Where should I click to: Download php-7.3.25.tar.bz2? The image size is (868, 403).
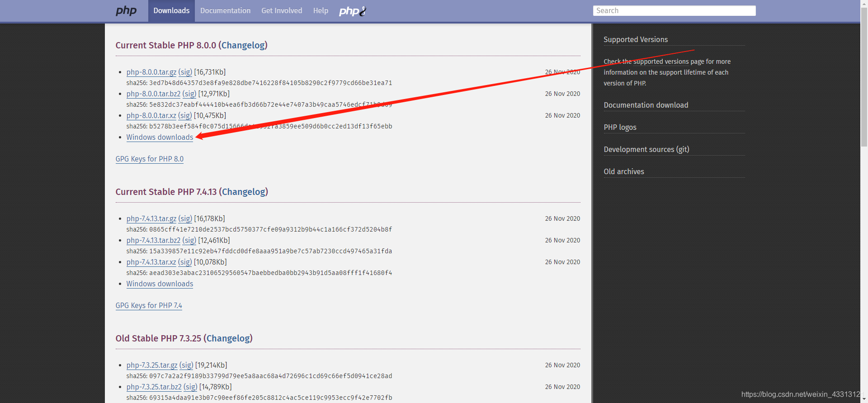coord(154,387)
